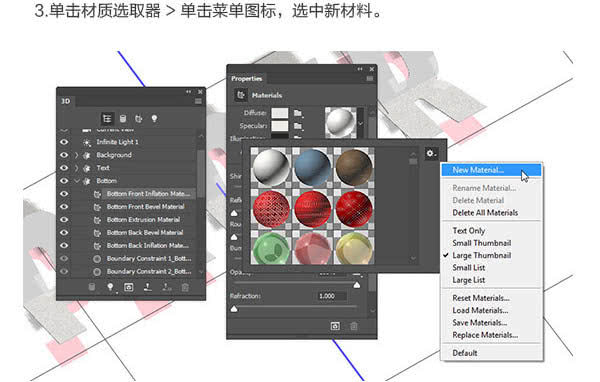The image size is (600, 382).
Task: Select Small Thumbnail view option
Action: pyautogui.click(x=482, y=243)
